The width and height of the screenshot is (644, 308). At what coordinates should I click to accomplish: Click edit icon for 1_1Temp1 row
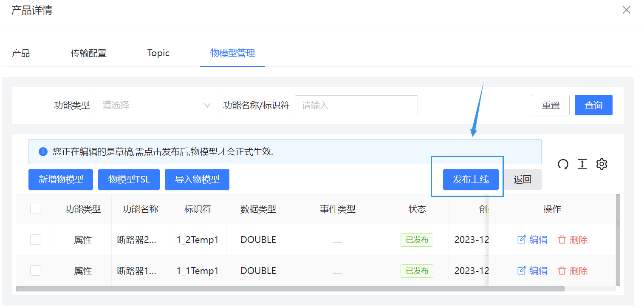click(x=522, y=271)
